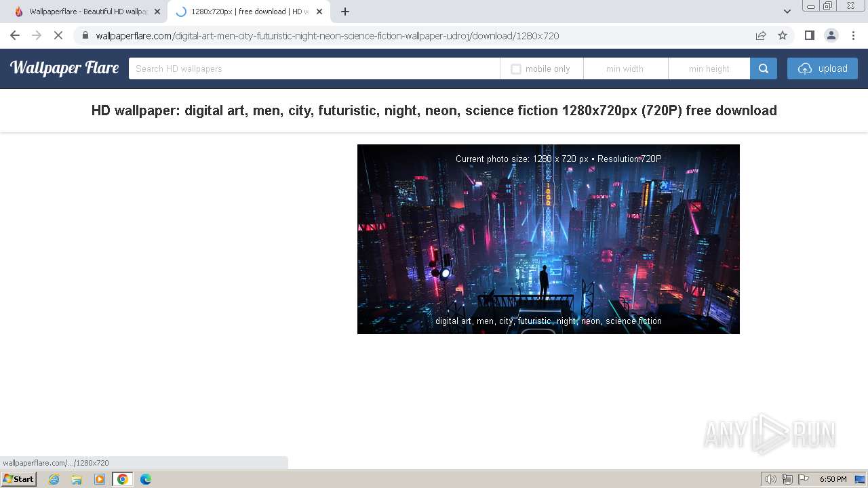Click the magnifier search button
The height and width of the screenshot is (488, 868).
coord(764,68)
